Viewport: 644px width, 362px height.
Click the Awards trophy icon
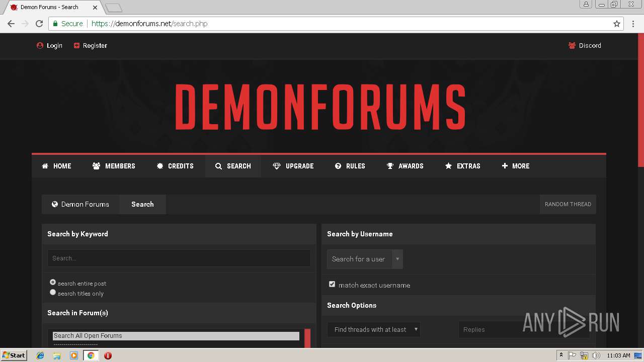[390, 166]
